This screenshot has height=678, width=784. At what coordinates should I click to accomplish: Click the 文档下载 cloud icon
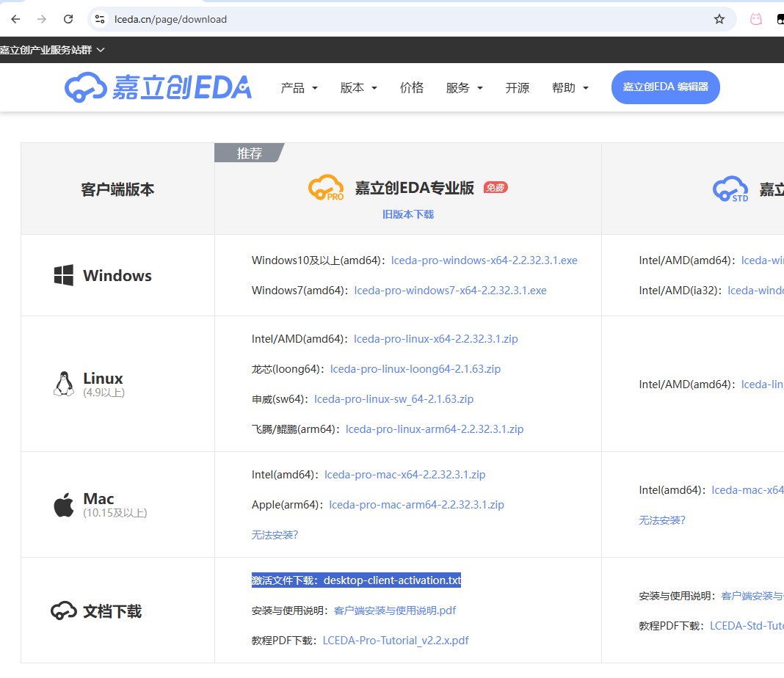coord(64,610)
